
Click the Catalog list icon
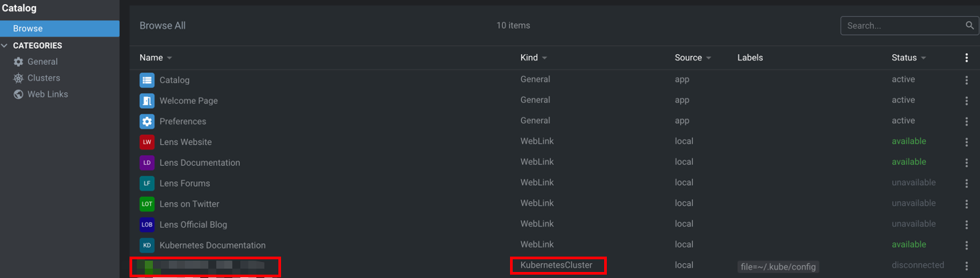[x=147, y=80]
